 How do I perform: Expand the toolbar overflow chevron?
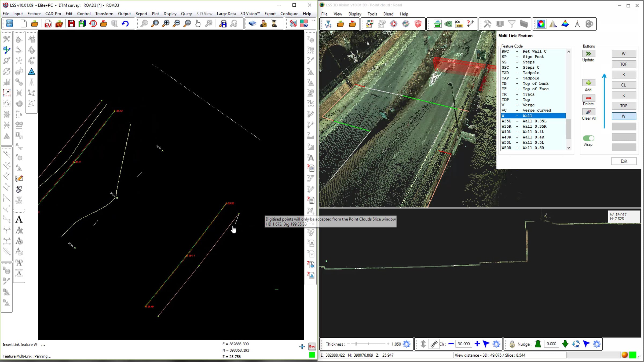[x=313, y=21]
